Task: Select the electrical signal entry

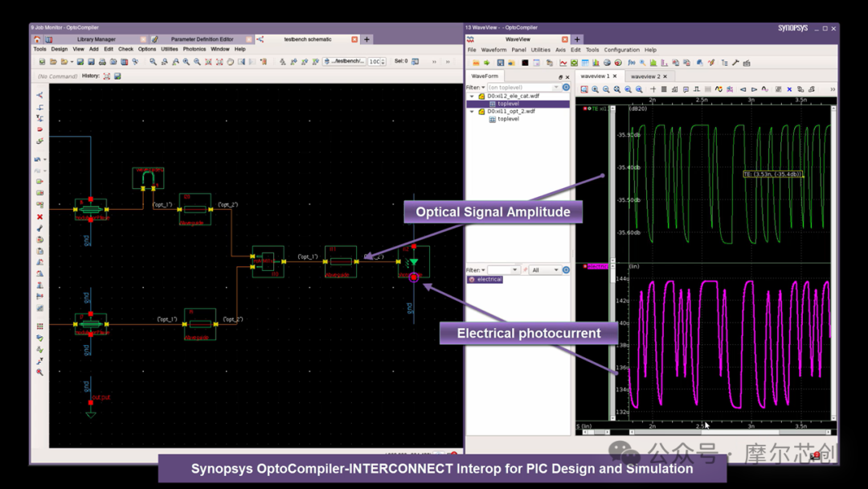Action: click(485, 280)
